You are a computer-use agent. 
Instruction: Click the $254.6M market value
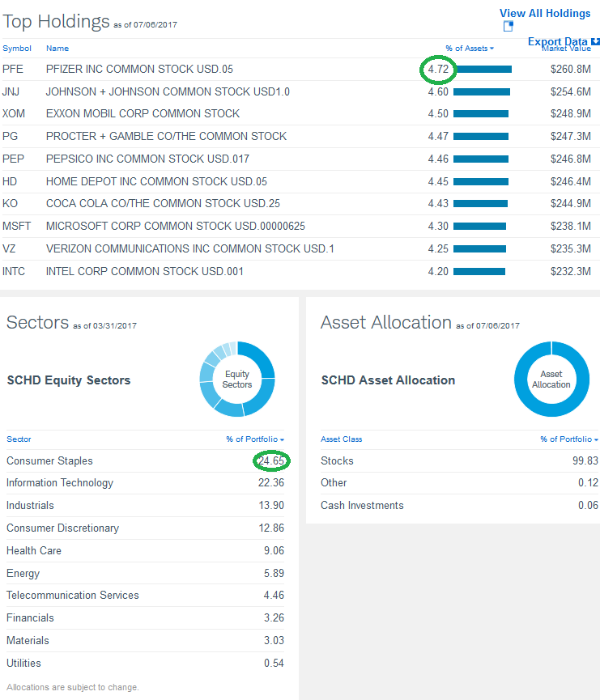[571, 92]
